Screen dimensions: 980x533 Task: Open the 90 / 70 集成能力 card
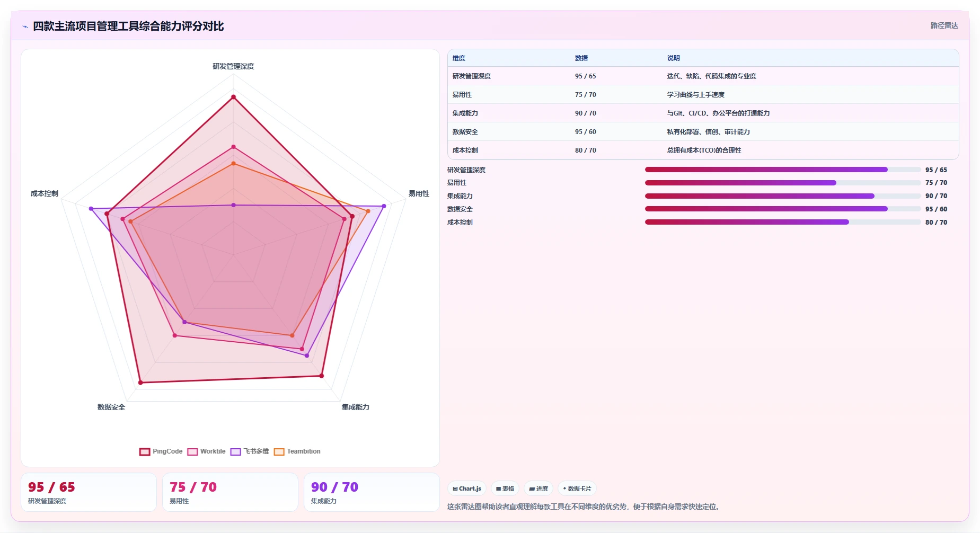(x=372, y=493)
